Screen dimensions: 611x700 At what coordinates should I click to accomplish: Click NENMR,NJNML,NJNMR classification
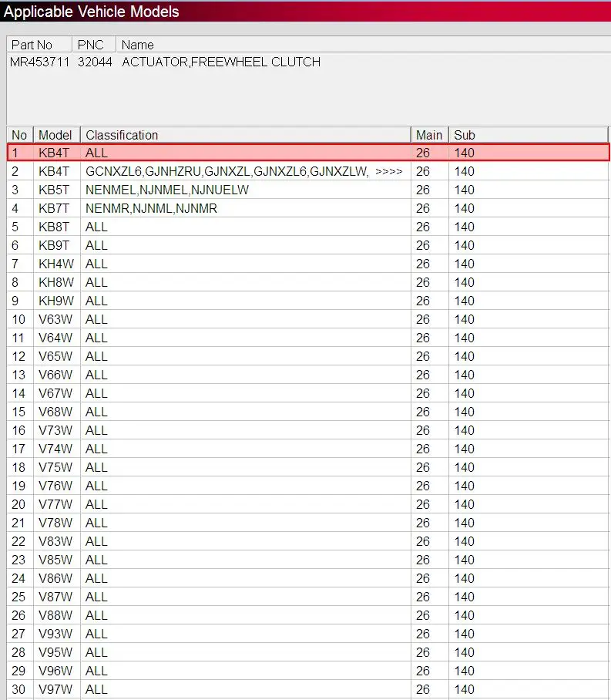(151, 208)
